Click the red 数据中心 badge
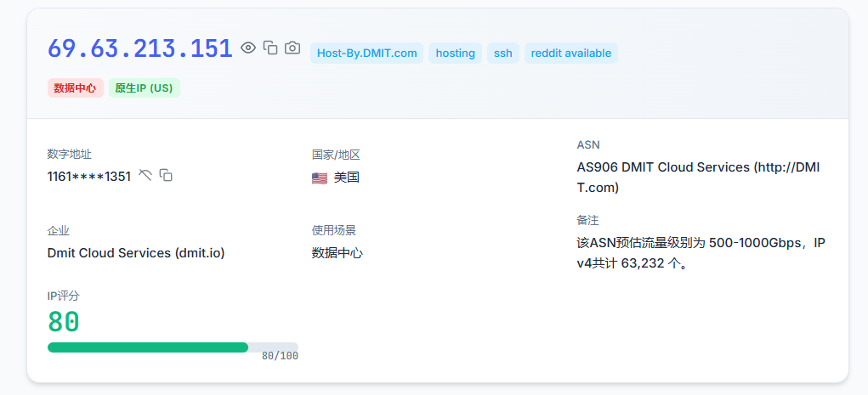Viewport: 868px width, 395px height. click(75, 88)
